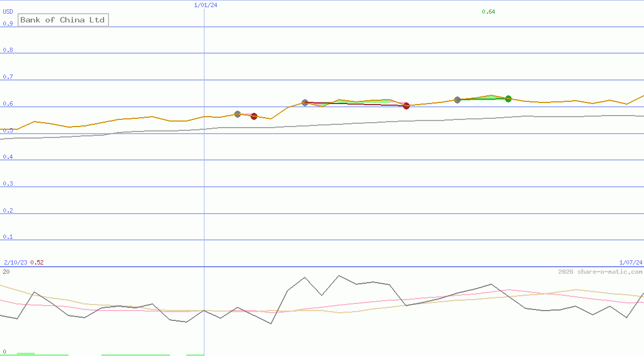Click the USD currency axis label
644x356 pixels.
[x=8, y=12]
